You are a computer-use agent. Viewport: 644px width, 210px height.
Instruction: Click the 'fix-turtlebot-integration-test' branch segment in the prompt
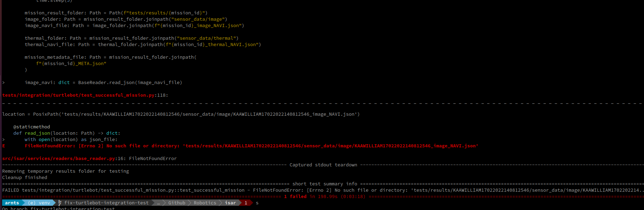[x=106, y=203]
